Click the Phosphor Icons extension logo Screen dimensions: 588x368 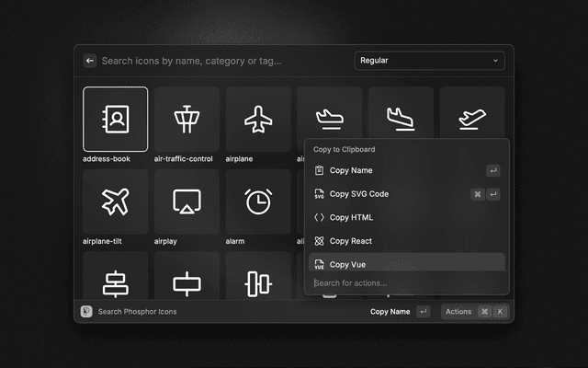(x=86, y=312)
